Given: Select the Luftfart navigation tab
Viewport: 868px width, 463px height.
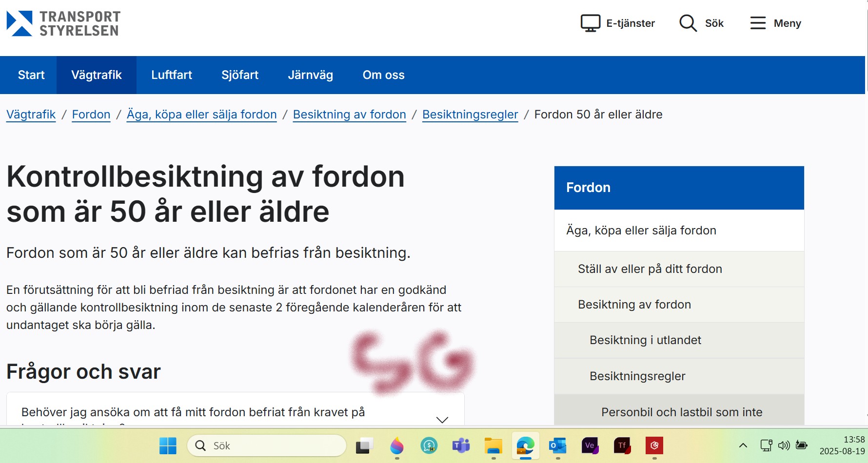Looking at the screenshot, I should point(172,75).
